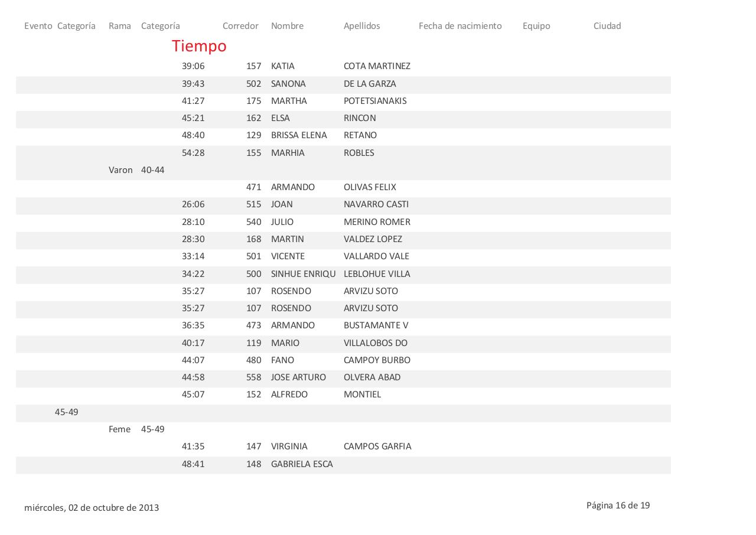Click the 'Página 16 de 19' footer
The image size is (756, 535).
coord(618,505)
